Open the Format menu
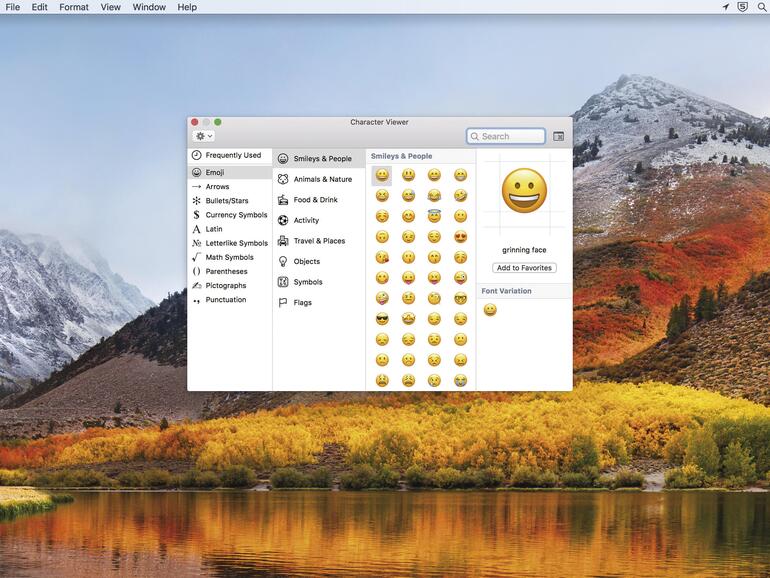The width and height of the screenshot is (770, 578). click(74, 7)
